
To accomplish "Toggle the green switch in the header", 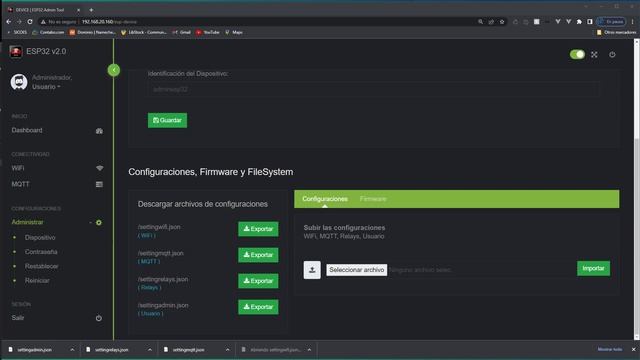I will click(577, 54).
